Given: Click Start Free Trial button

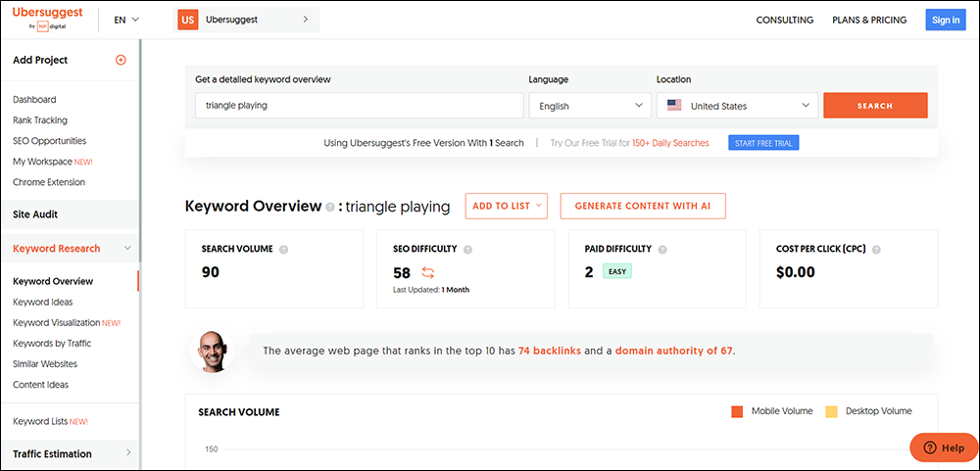Looking at the screenshot, I should (x=763, y=143).
